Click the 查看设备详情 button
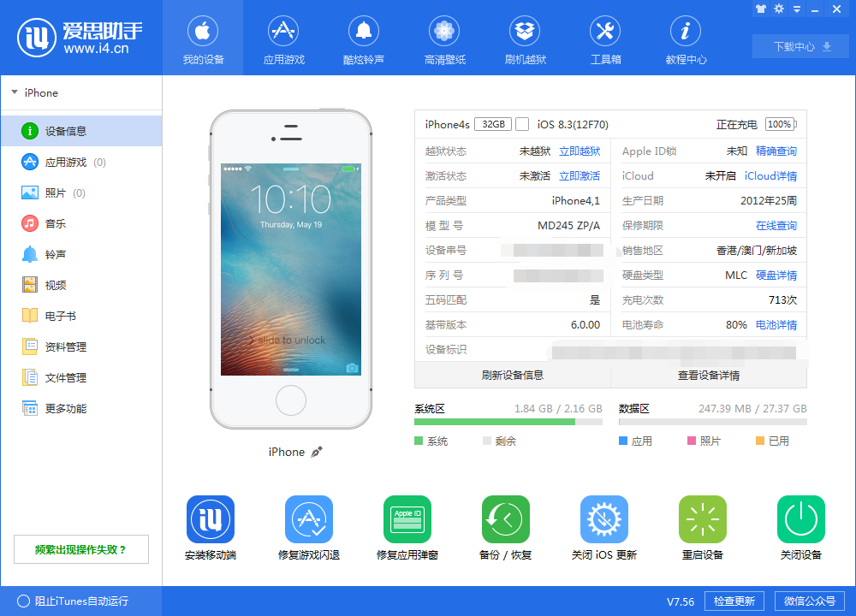 point(709,375)
